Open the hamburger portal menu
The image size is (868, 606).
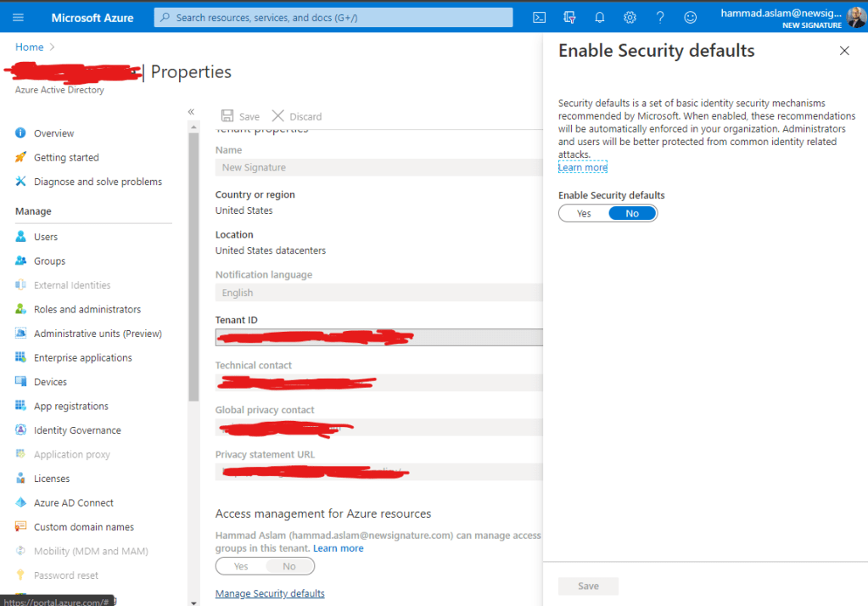19,17
